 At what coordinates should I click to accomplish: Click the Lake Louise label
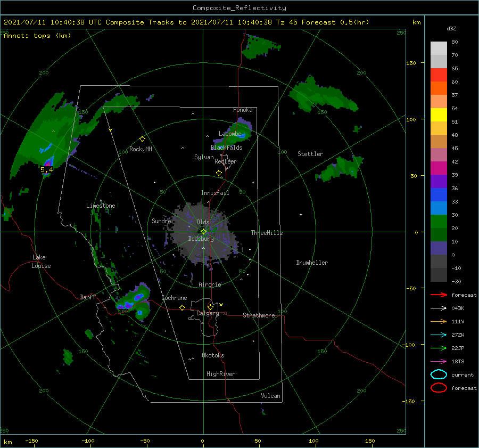tap(41, 262)
